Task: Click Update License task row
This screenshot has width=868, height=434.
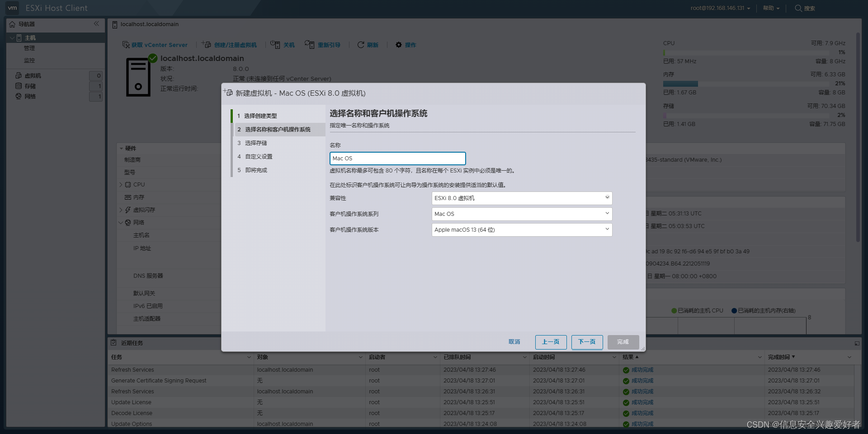Action: (x=481, y=402)
